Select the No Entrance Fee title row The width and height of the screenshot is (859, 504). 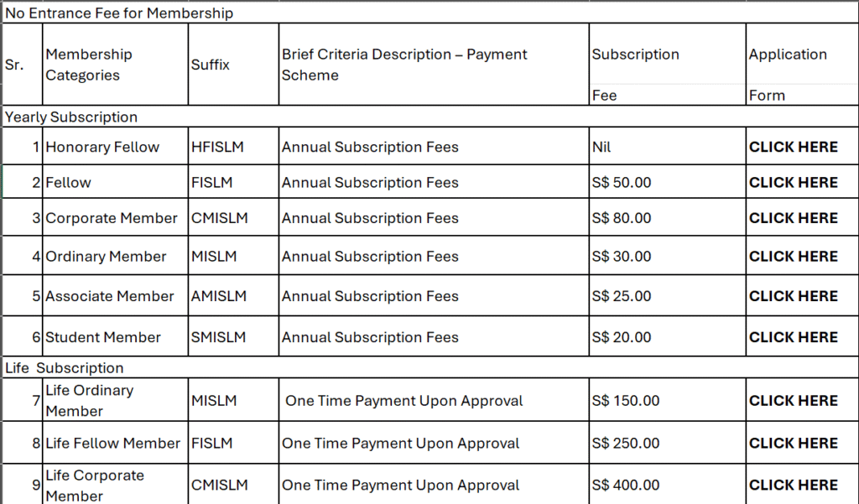(x=119, y=13)
